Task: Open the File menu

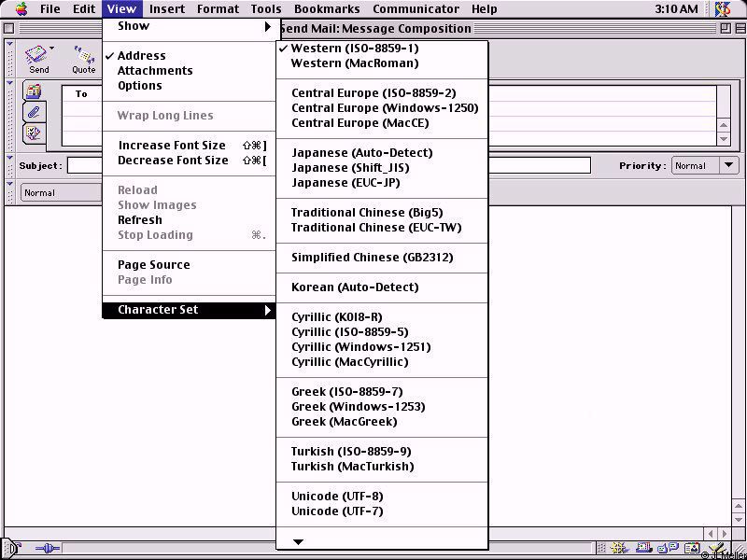Action: point(50,9)
